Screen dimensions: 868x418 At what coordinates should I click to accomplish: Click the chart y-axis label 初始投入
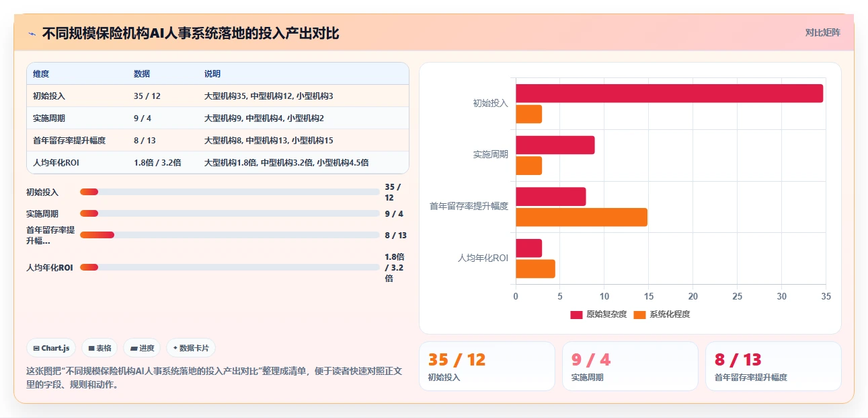point(491,104)
